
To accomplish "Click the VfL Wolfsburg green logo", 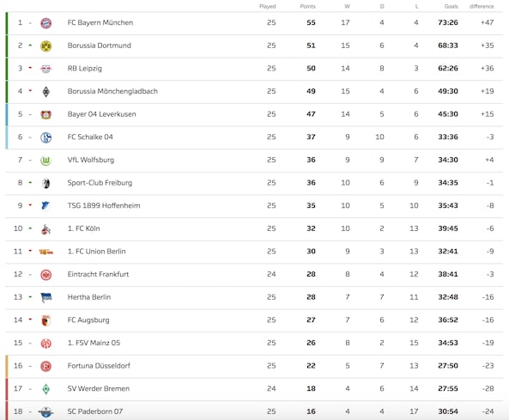I will click(x=45, y=161).
